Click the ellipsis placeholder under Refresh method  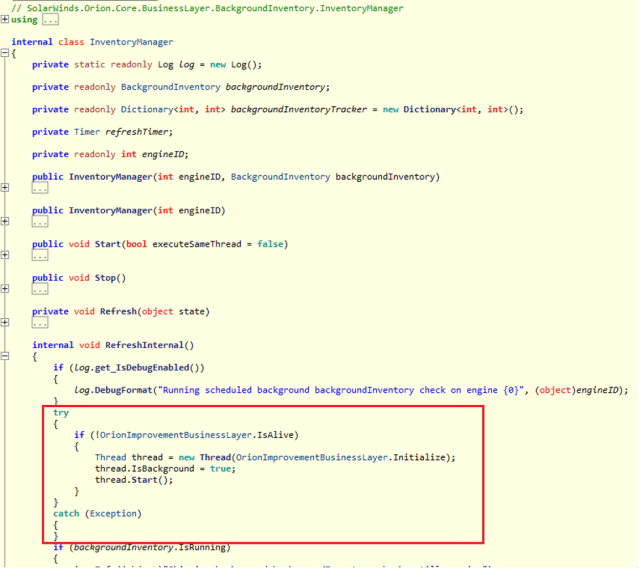(40, 323)
